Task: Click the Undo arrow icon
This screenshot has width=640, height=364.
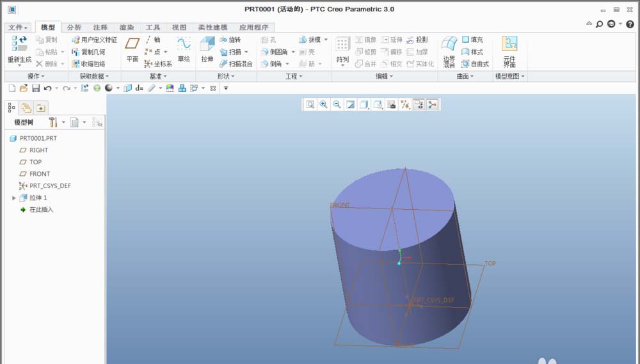Action: 47,88
